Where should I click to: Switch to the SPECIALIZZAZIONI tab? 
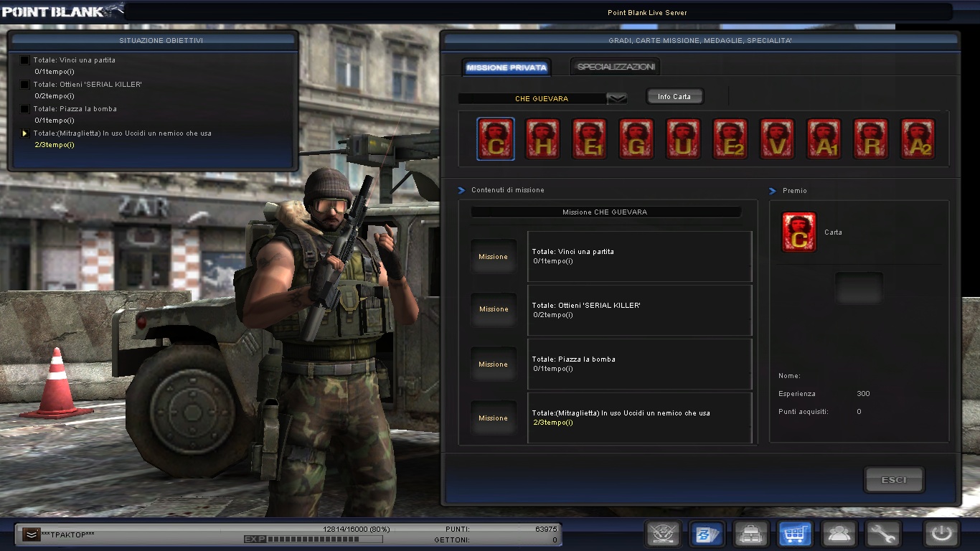point(616,67)
